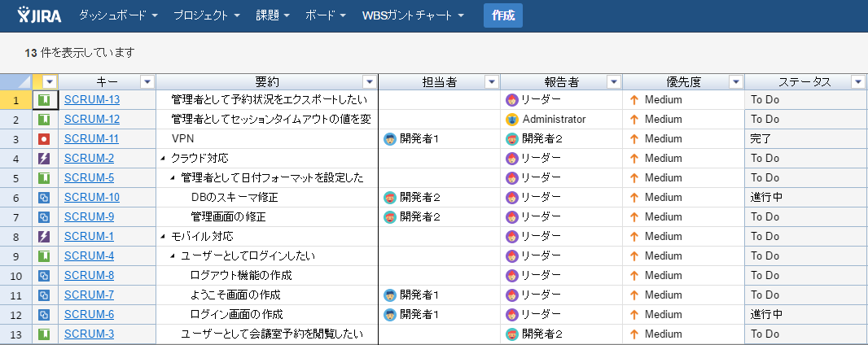This screenshot has width=868, height=345.
Task: Click the Administrator reporter avatar in row 2
Action: pos(512,120)
